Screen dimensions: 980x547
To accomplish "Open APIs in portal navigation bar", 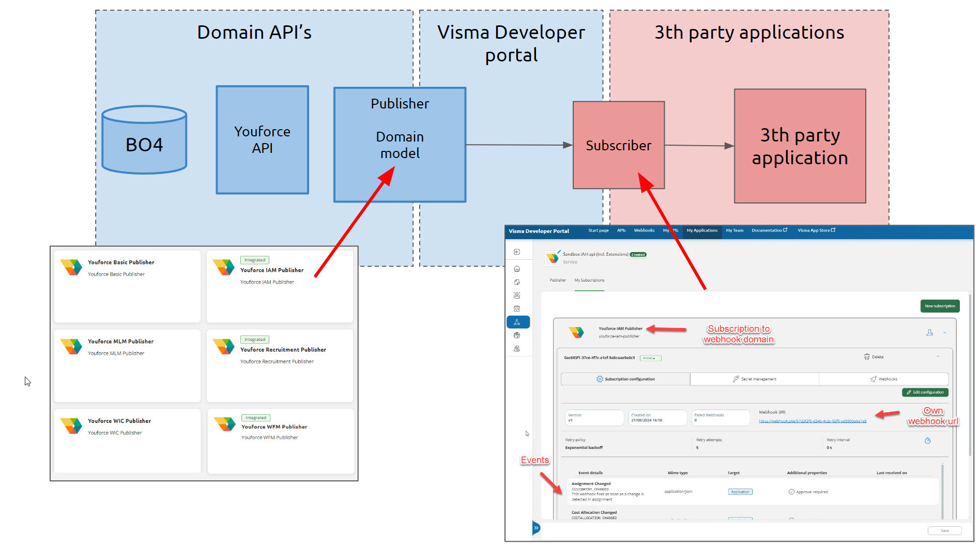I will (621, 230).
